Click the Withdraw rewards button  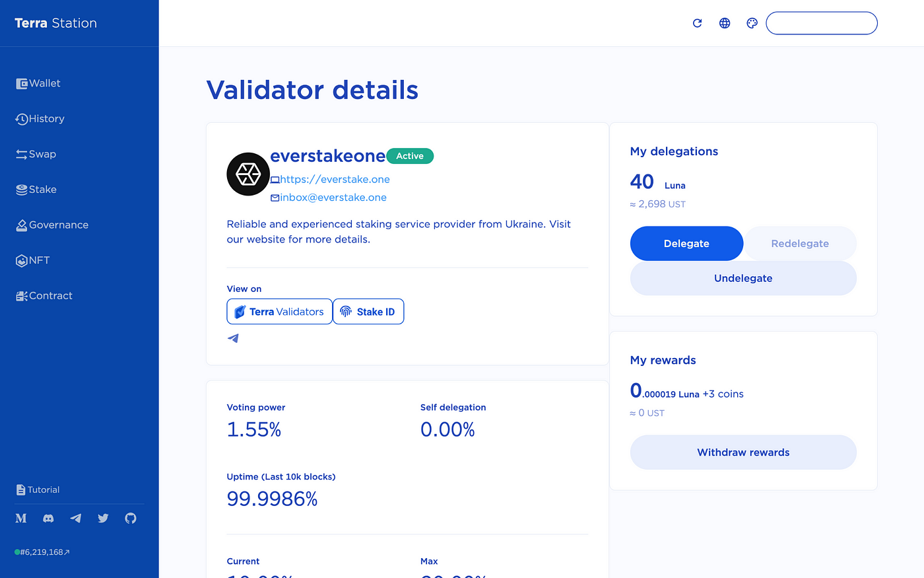coord(743,452)
